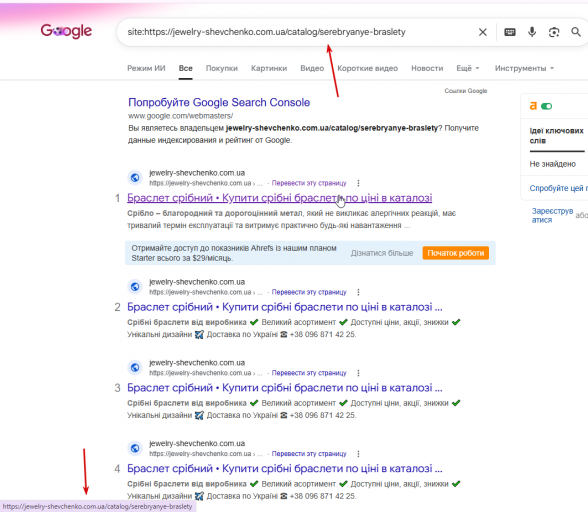The width and height of the screenshot is (588, 512).
Task: Clear the search query with X
Action: [x=483, y=32]
